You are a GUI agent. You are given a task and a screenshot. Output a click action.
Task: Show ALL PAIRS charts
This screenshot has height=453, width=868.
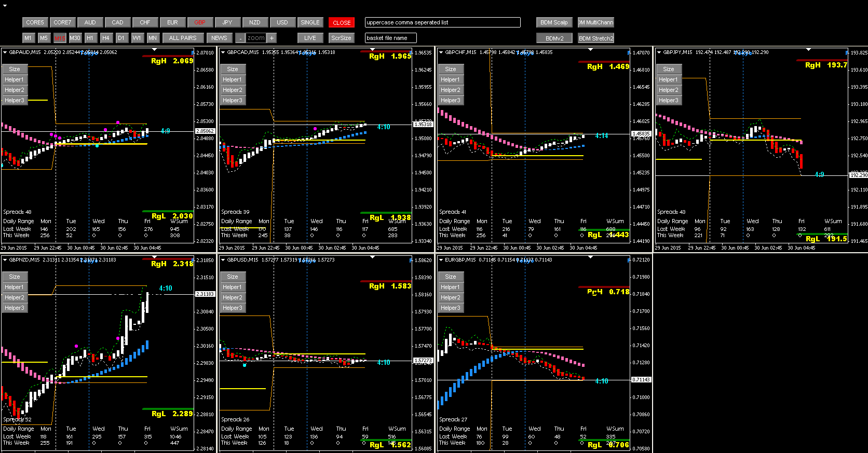[x=183, y=38]
